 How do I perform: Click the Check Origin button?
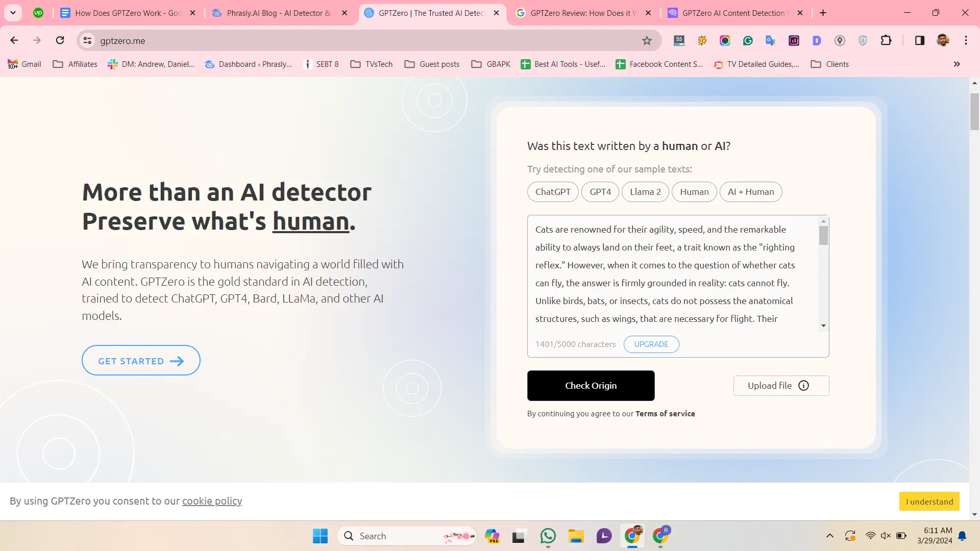591,386
